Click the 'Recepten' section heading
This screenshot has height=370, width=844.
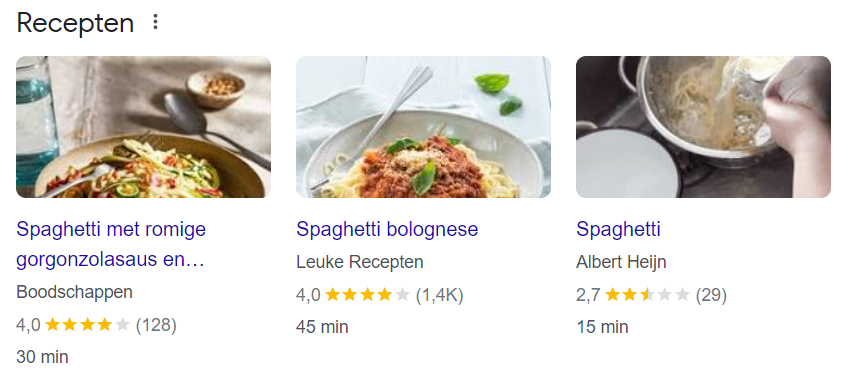pos(75,24)
